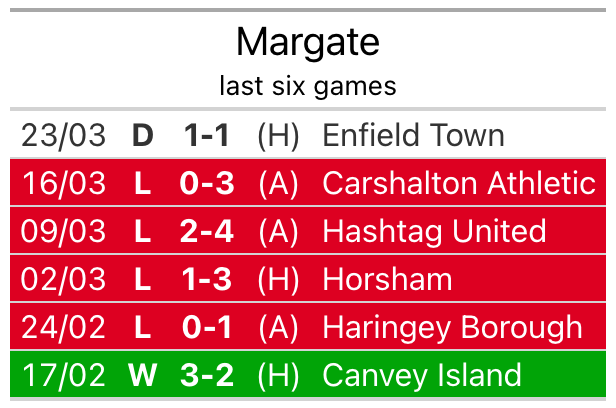Click the 23/03 match date
Viewport: 616px width, 408px height.
[63, 135]
